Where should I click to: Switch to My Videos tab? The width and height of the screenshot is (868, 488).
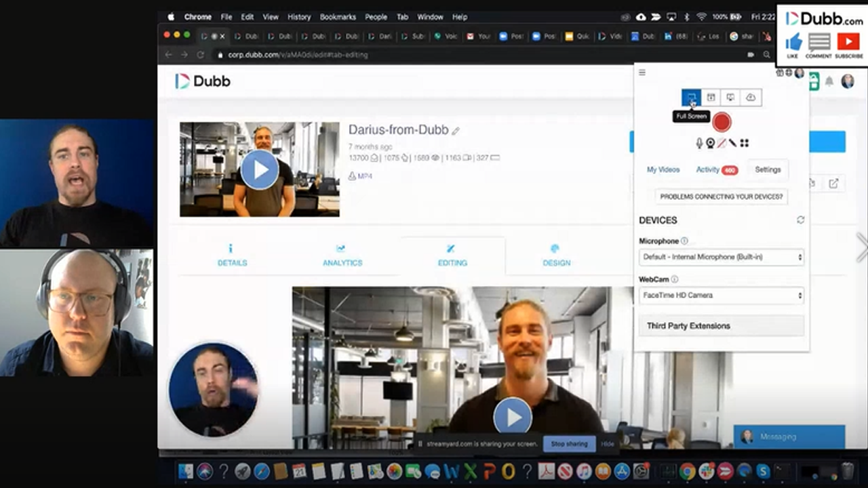click(663, 169)
